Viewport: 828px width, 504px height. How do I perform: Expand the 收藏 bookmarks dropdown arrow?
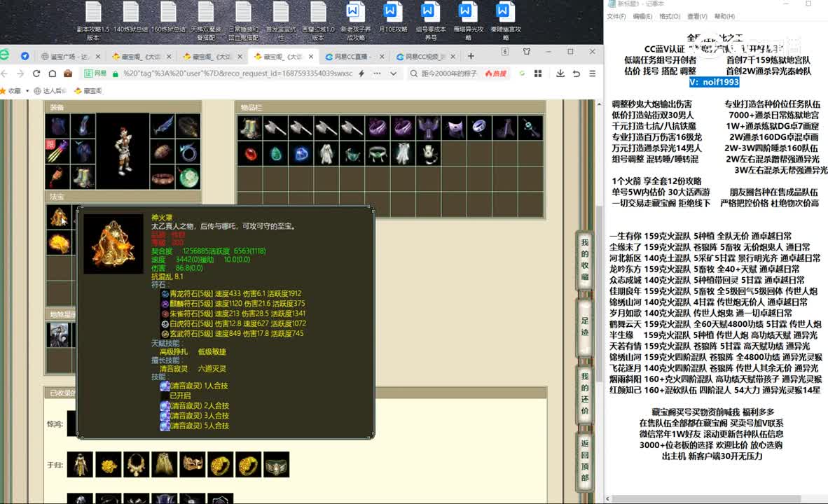tap(27, 91)
